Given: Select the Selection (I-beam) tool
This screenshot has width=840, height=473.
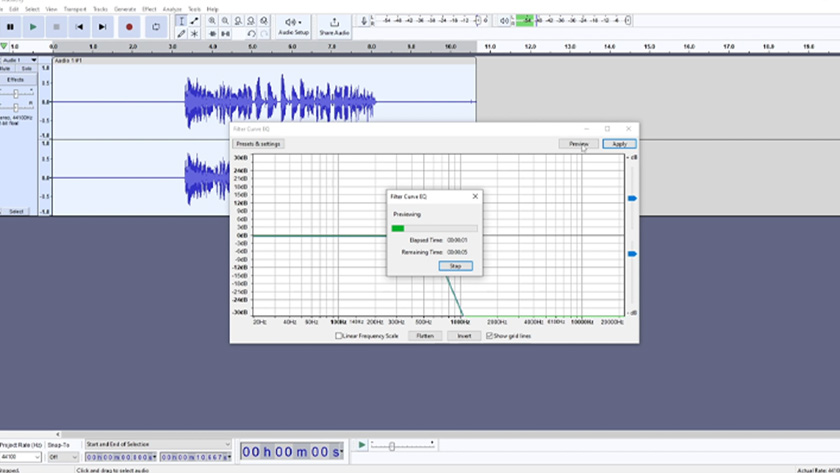Looking at the screenshot, I should tap(181, 20).
